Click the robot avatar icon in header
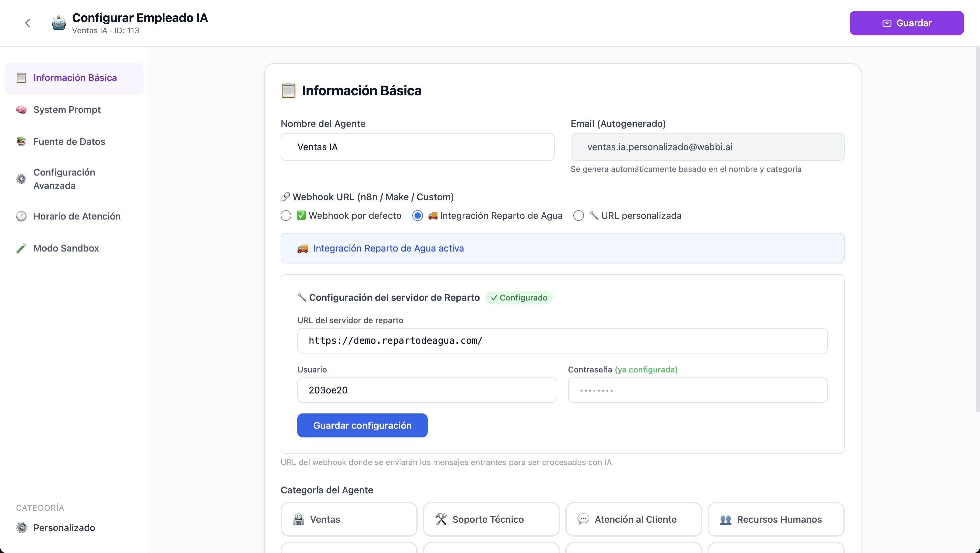Image resolution: width=980 pixels, height=553 pixels. tap(59, 23)
